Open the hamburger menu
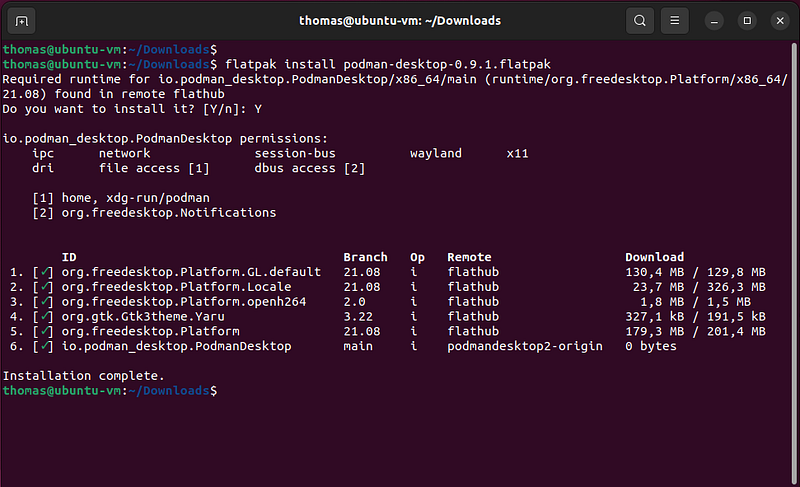This screenshot has width=800, height=487. pyautogui.click(x=674, y=21)
